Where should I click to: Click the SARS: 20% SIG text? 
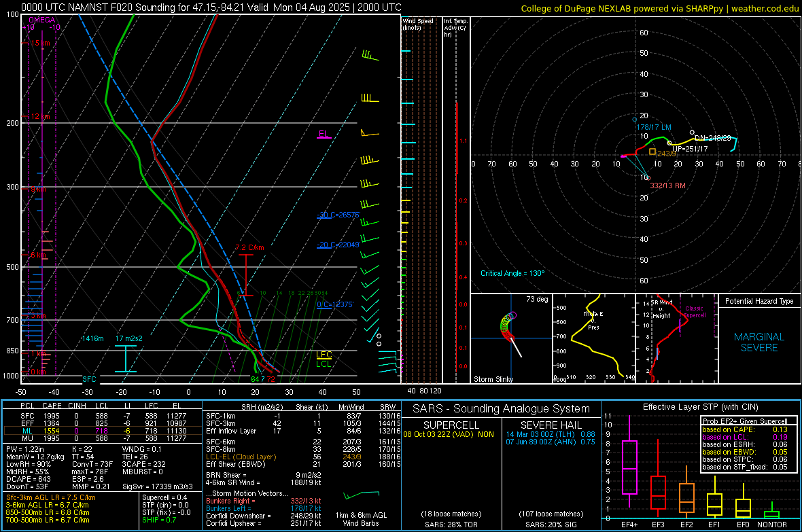click(x=551, y=525)
